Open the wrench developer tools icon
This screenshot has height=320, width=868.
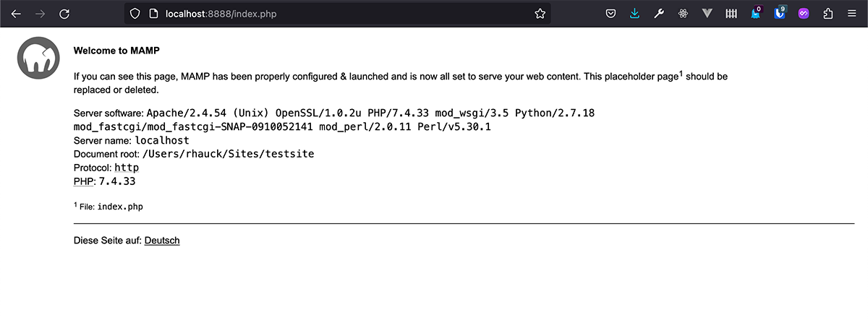coord(658,13)
